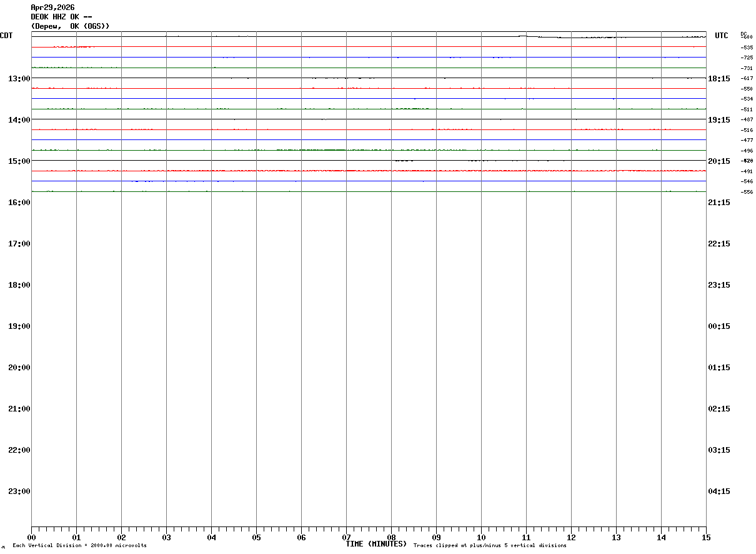Select the 22:00 CDT time label
This screenshot has width=756, height=554.
[x=19, y=450]
